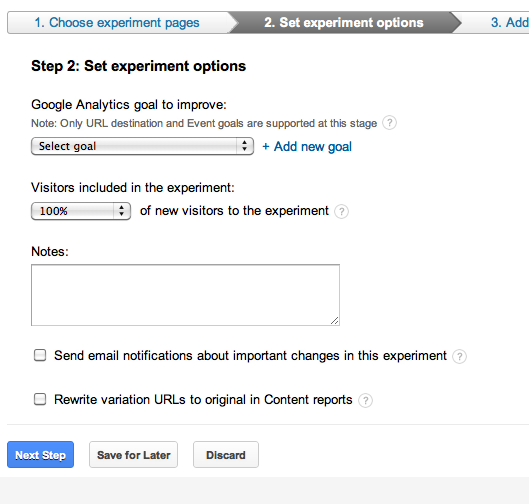The image size is (529, 504).
Task: Open the Select goal dropdown
Action: click(x=142, y=146)
